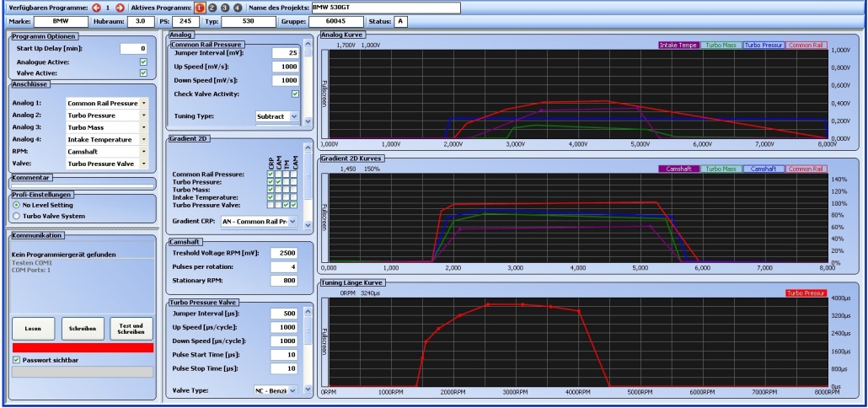868x408 pixels.
Task: Open Valve Turbo Pressure Valve dropdown
Action: (x=144, y=164)
